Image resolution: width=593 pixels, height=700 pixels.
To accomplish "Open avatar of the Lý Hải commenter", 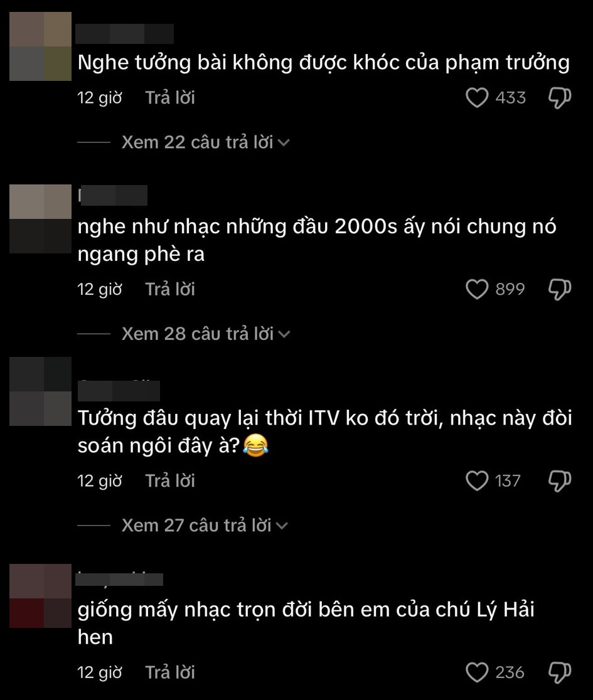I will click(40, 596).
